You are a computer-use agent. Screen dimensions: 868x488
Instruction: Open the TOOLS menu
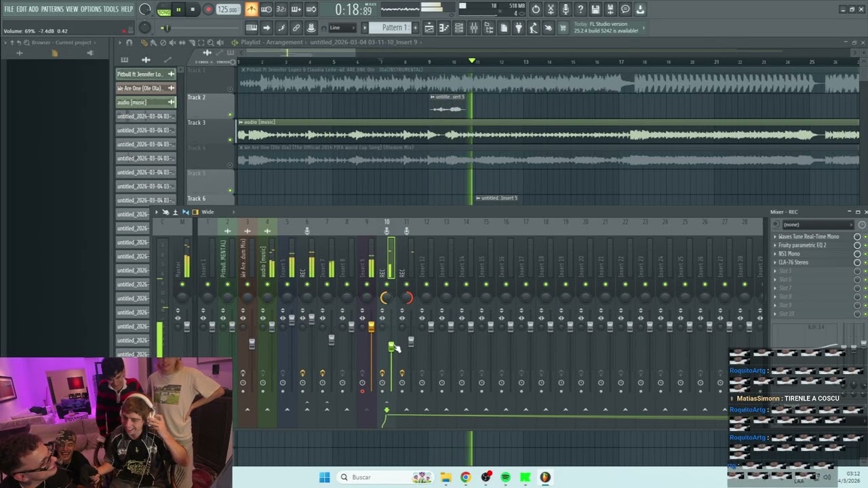click(x=111, y=9)
